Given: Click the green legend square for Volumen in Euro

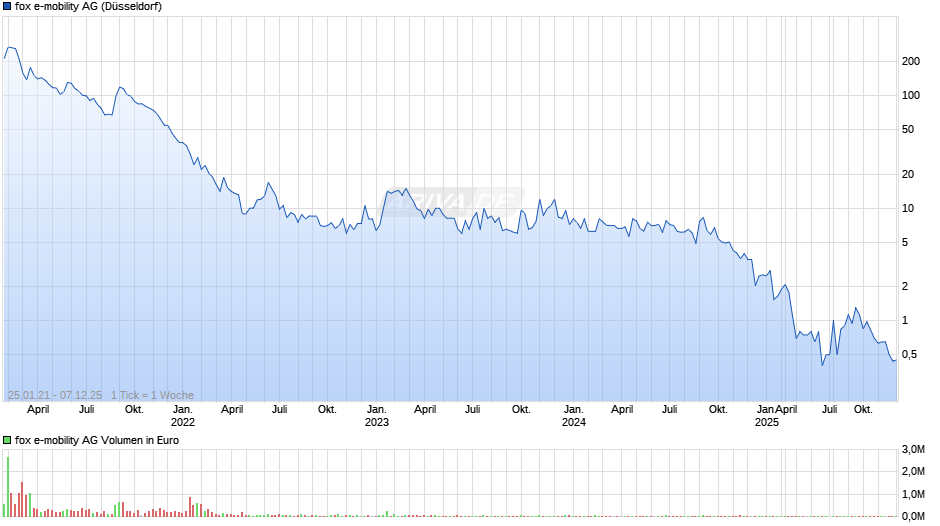Looking at the screenshot, I should [x=7, y=440].
